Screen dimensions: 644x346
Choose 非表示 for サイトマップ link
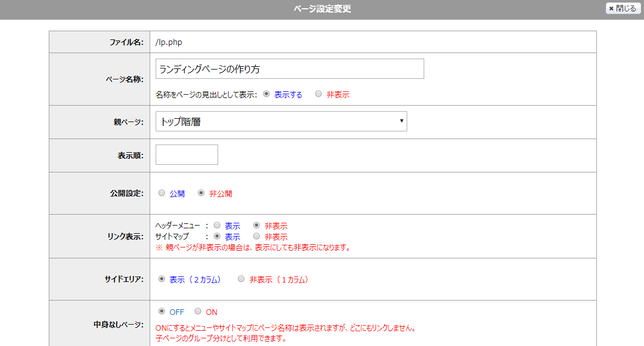click(x=257, y=237)
